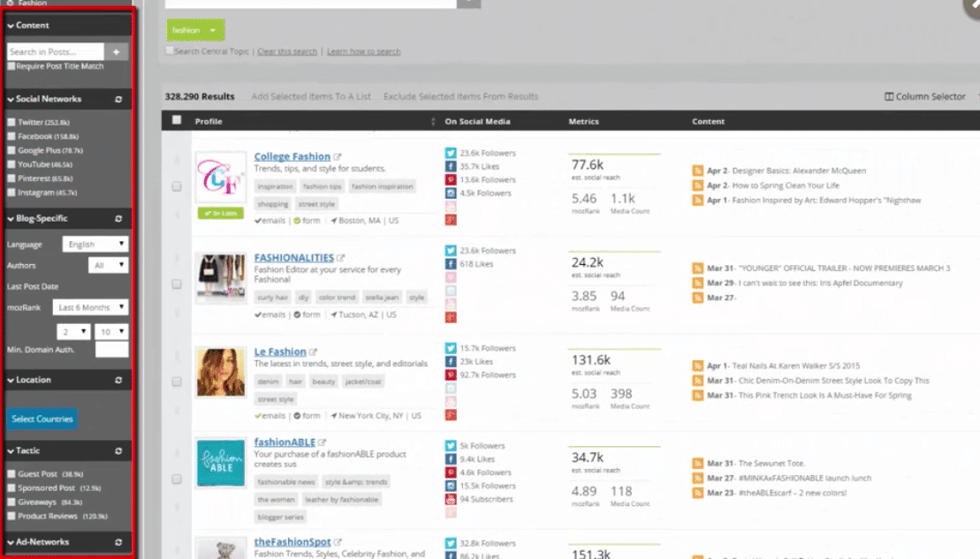Check the Facebook network filter

click(x=11, y=136)
